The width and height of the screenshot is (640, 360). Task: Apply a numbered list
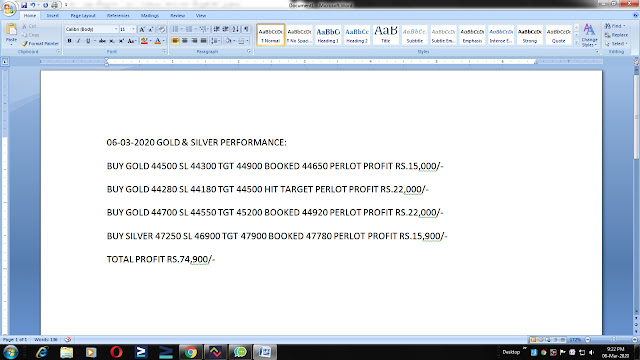pos(189,29)
